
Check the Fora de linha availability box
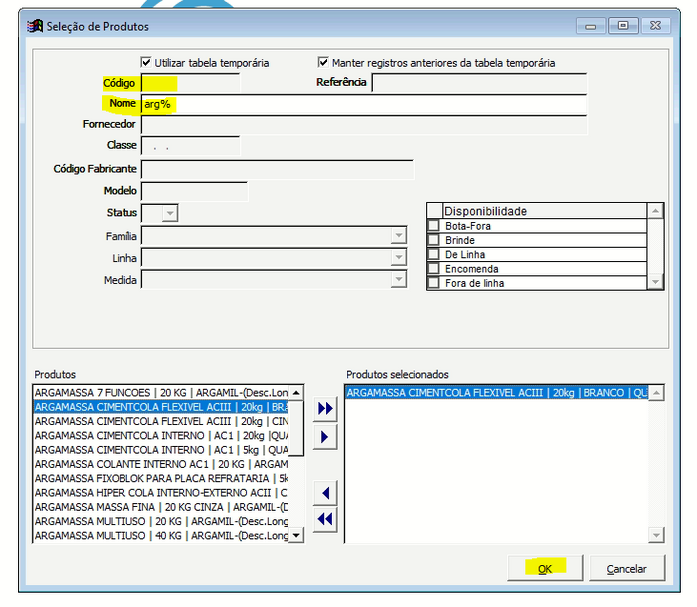433,283
